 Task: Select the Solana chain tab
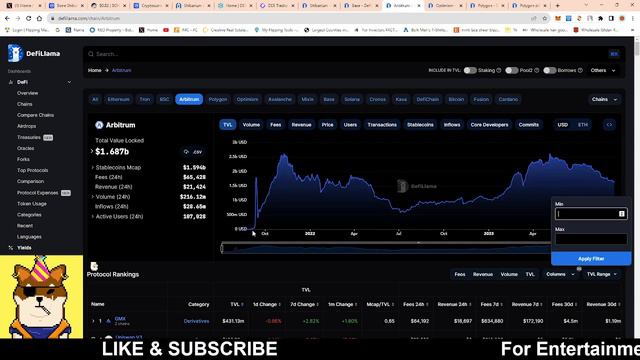click(352, 99)
